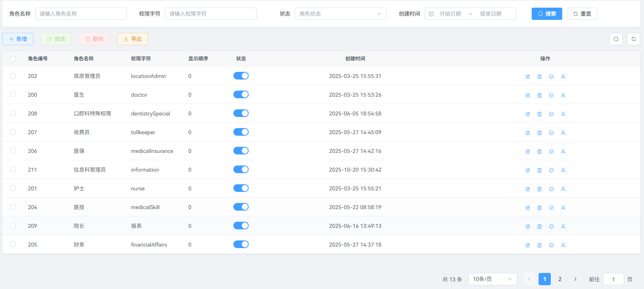Open data permission icon for doctor row
This screenshot has height=289, width=644.
click(x=551, y=95)
